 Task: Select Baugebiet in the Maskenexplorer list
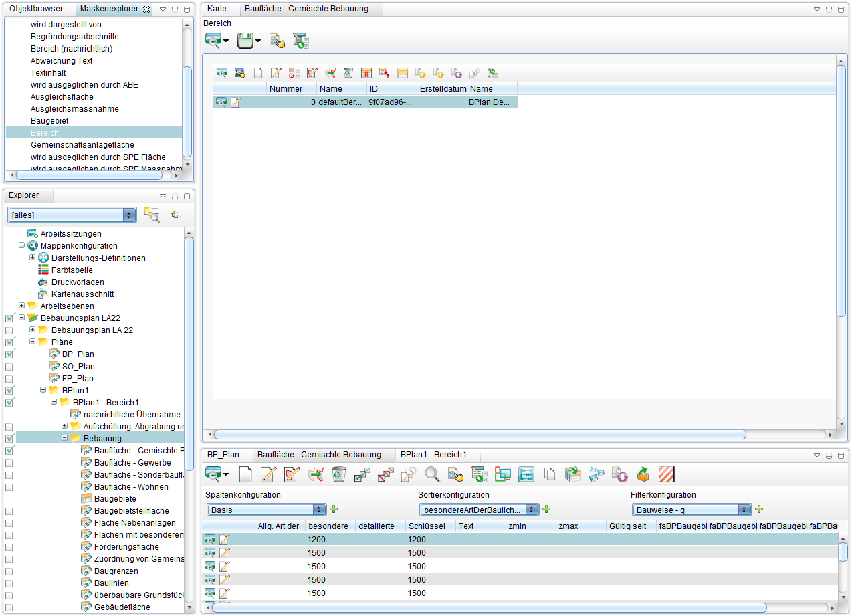pos(49,121)
